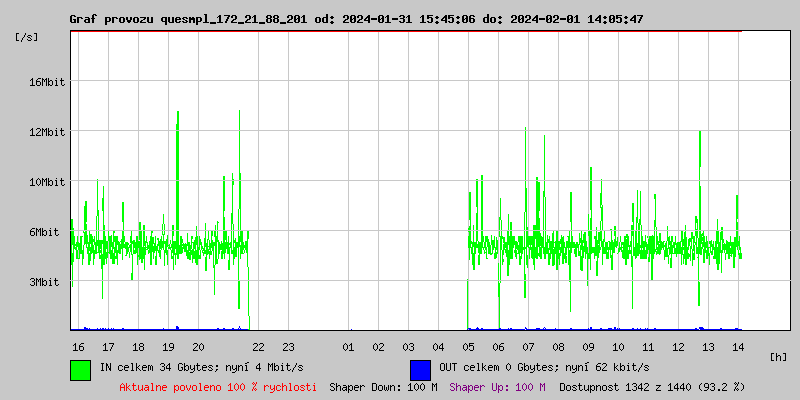Click the 10Mbit y-axis label

pos(46,182)
